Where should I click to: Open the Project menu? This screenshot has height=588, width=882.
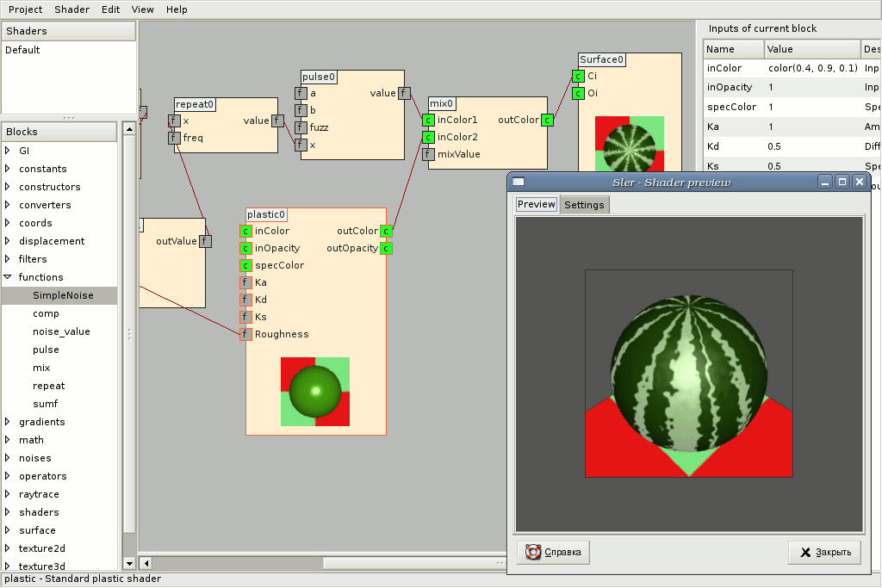coord(25,9)
